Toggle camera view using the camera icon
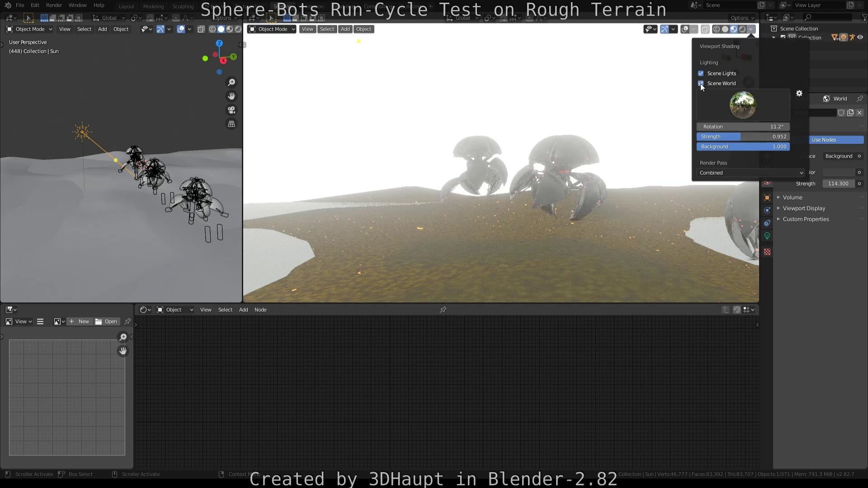 click(x=231, y=110)
